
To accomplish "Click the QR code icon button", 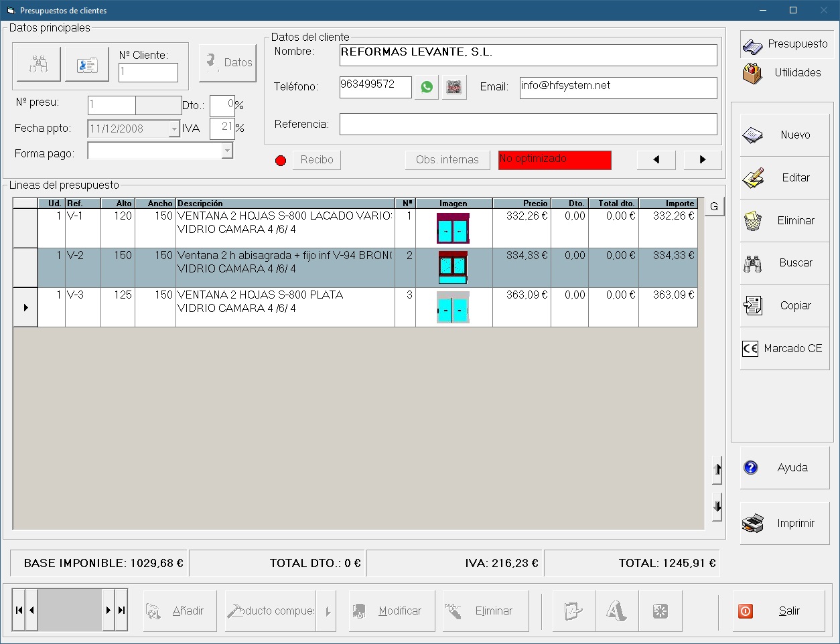I will point(454,87).
